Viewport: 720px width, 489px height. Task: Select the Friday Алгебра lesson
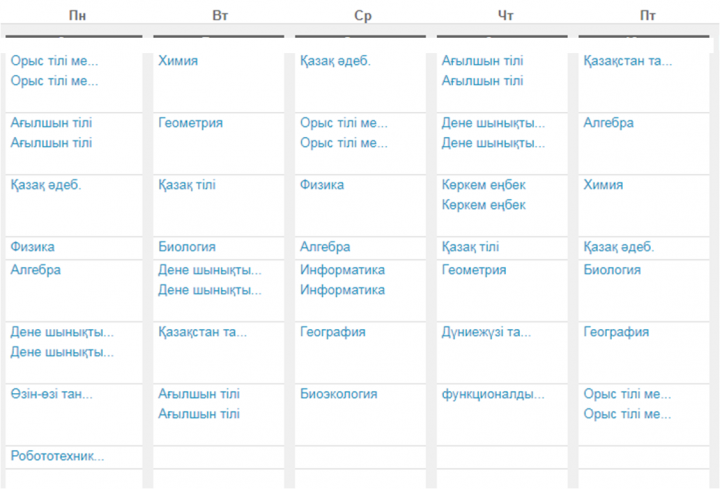pos(608,123)
